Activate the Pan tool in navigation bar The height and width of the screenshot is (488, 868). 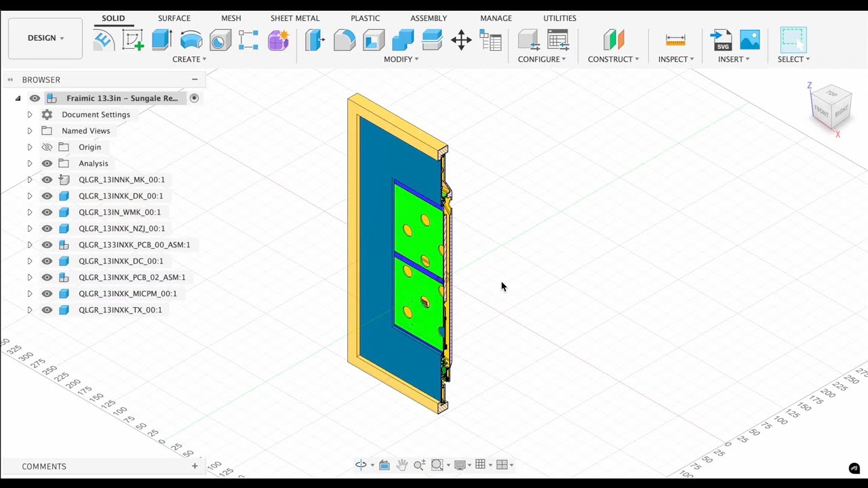(x=401, y=464)
